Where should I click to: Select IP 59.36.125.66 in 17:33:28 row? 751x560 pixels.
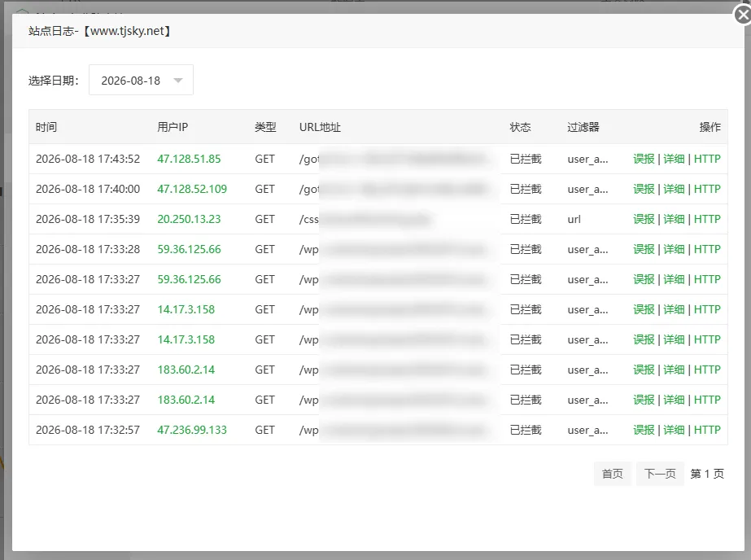coord(190,250)
